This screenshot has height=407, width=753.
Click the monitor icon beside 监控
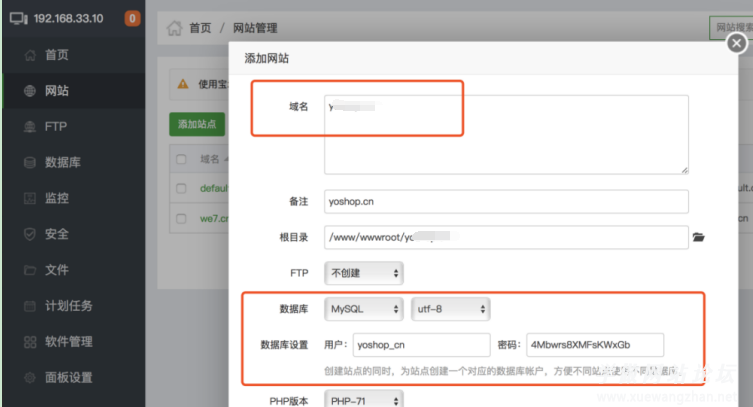[29, 199]
